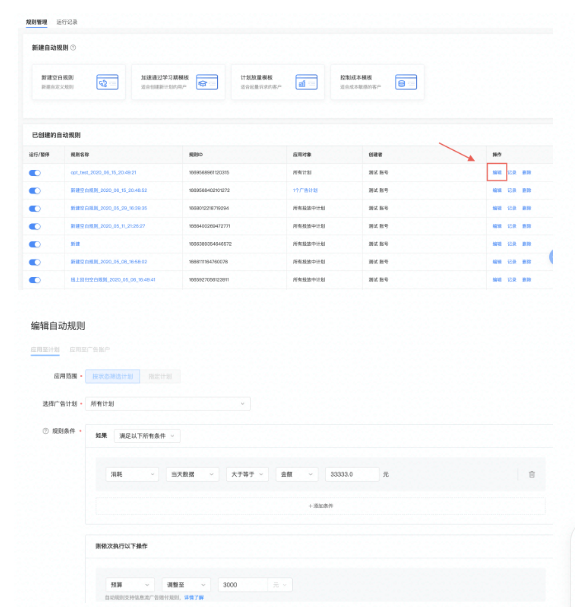This screenshot has height=613, width=584.
Task: Toggle switch for 新建空白规则_2020_05_29 rule
Action: [35, 208]
